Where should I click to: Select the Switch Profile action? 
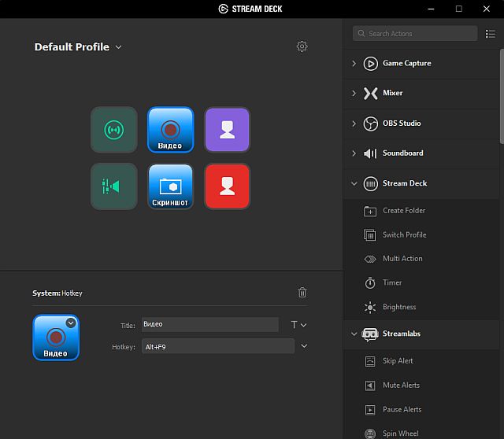[404, 234]
